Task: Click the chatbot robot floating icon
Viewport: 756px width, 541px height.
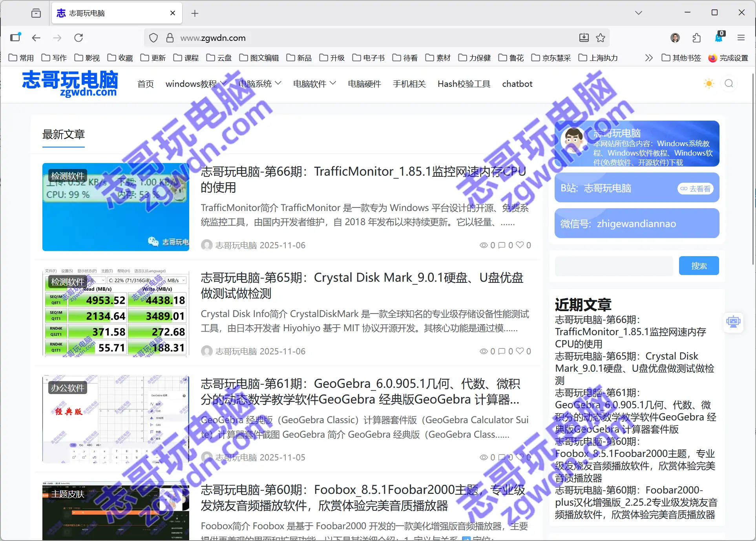Action: coord(733,322)
